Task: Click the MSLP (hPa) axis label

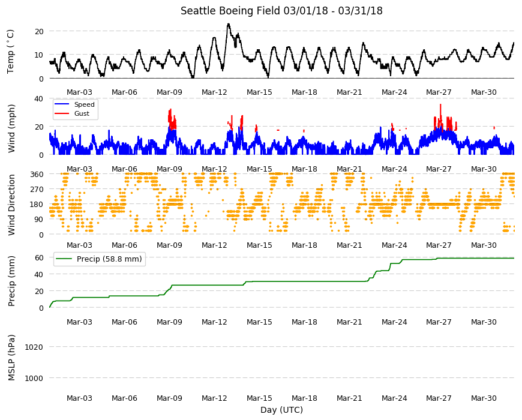Action: 11,358
